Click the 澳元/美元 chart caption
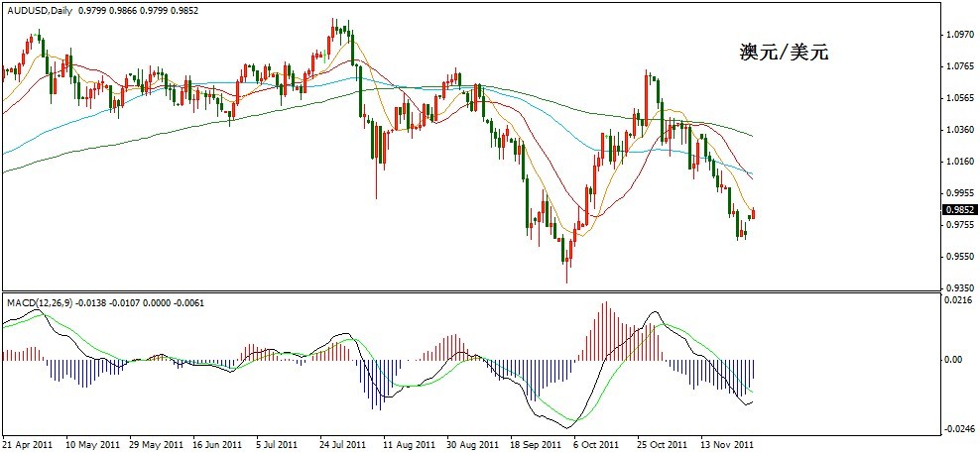Screen dimensions: 980x453 coord(784,53)
